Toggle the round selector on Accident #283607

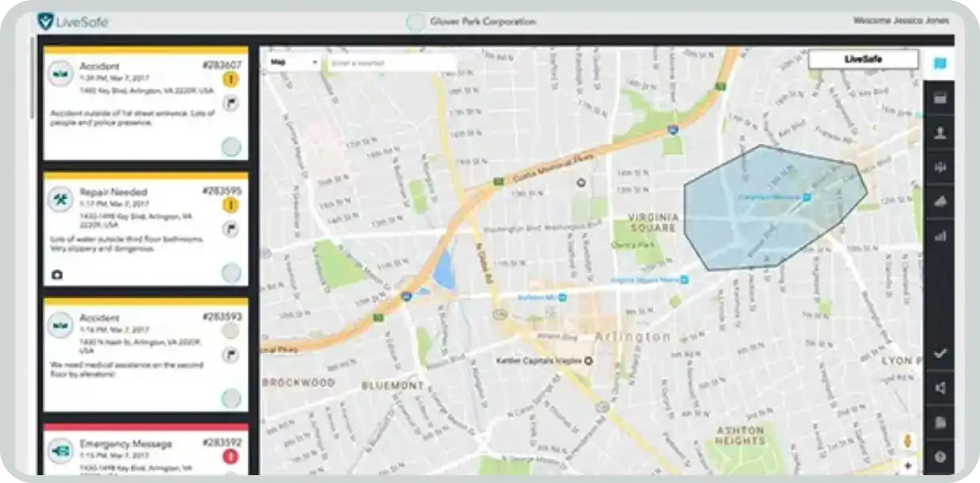(x=230, y=146)
